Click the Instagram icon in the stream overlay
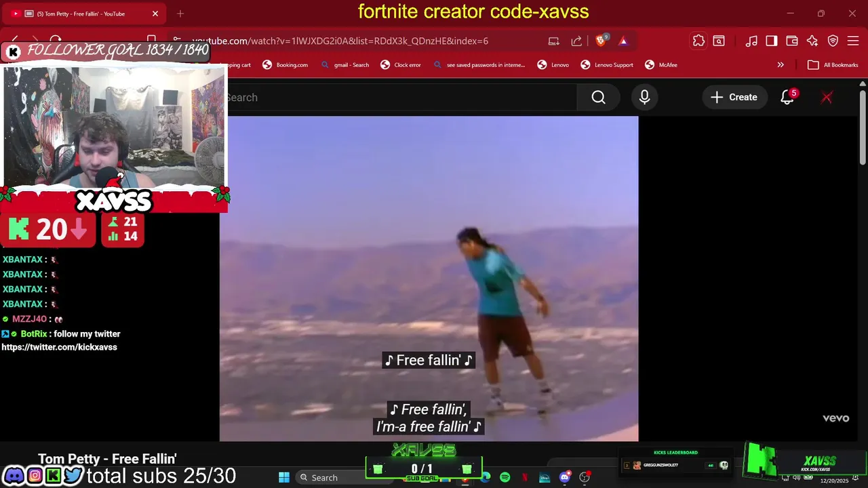 pyautogui.click(x=34, y=476)
